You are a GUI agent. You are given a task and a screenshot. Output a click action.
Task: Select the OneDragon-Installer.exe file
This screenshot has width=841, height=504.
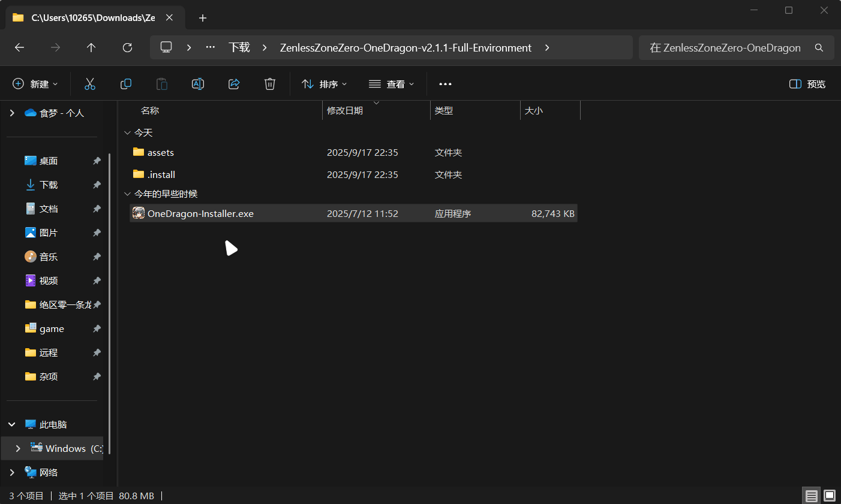click(x=200, y=214)
